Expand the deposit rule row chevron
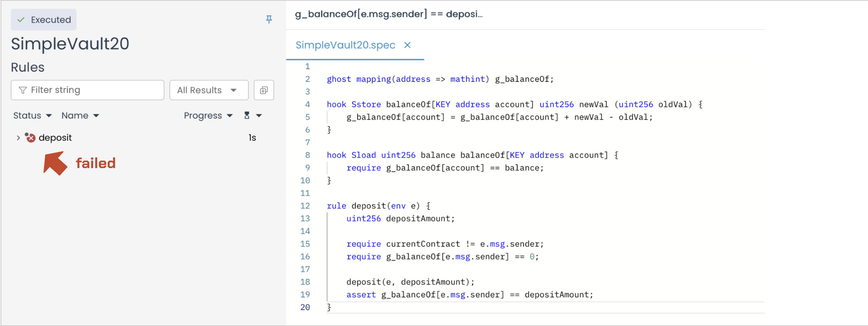The width and height of the screenshot is (868, 326). (x=18, y=138)
